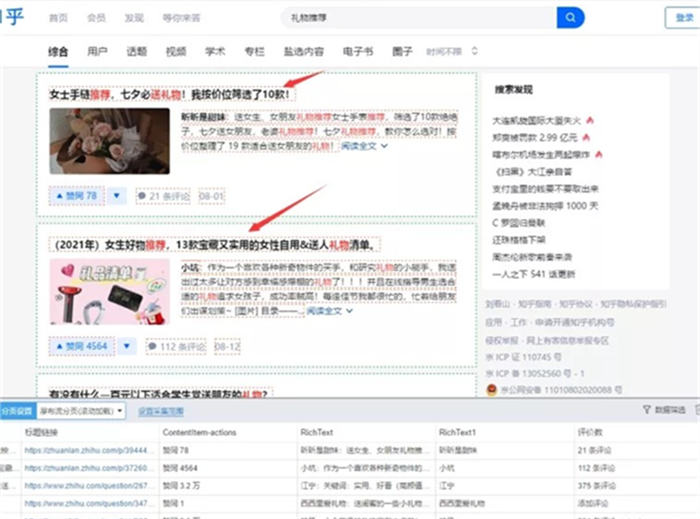700x519 pixels.
Task: Click the Zhihu logo
Action: [12, 17]
